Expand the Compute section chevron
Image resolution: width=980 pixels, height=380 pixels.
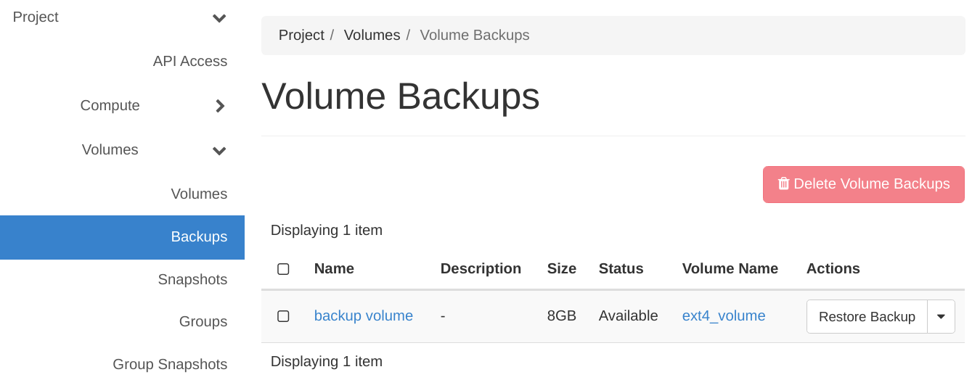coord(220,106)
